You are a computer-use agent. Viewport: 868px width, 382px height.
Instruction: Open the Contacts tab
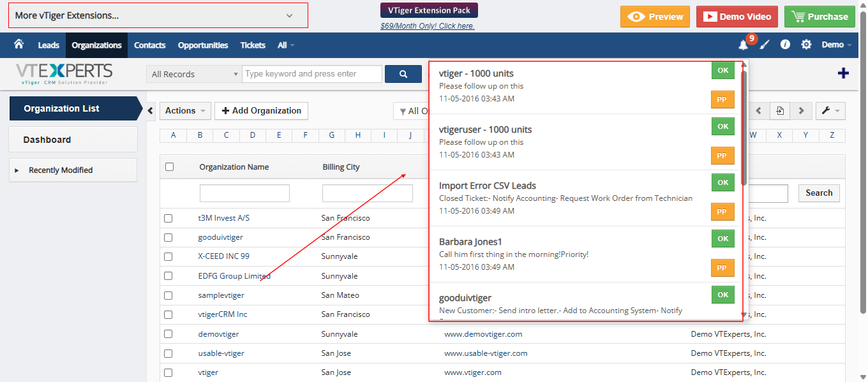point(150,45)
